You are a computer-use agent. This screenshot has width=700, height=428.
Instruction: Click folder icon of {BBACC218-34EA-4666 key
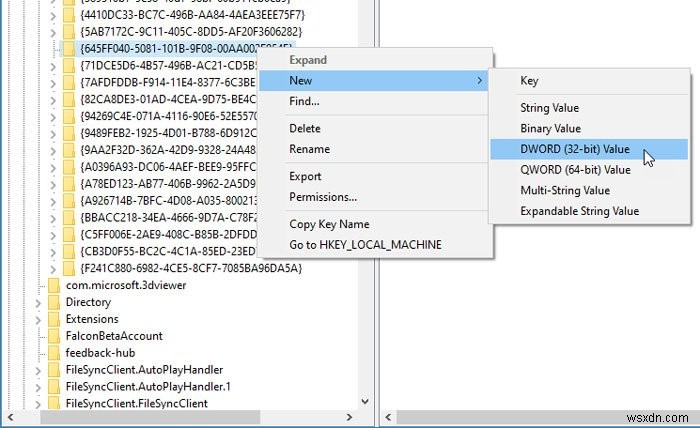[x=69, y=218]
